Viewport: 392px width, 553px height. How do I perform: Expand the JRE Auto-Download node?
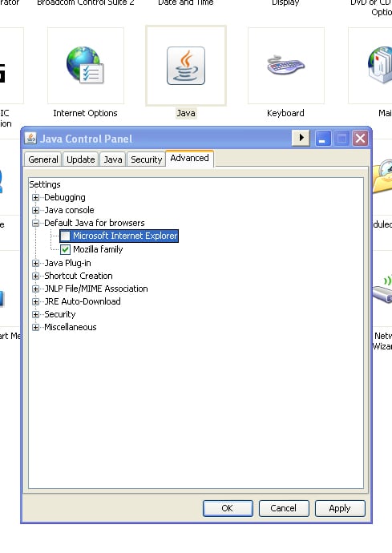35,301
